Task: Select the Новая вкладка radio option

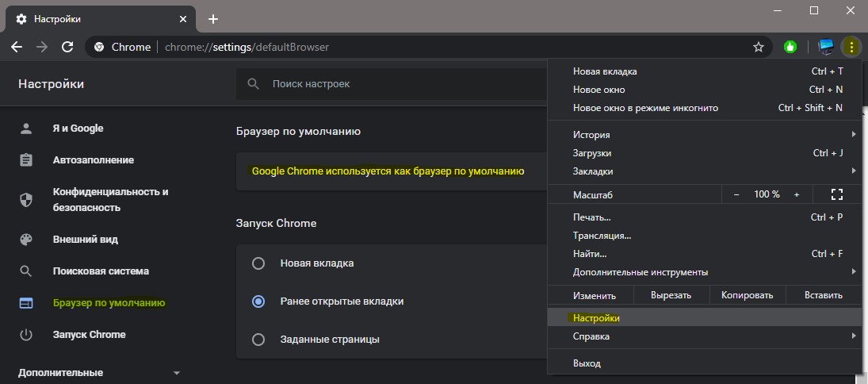Action: point(258,263)
